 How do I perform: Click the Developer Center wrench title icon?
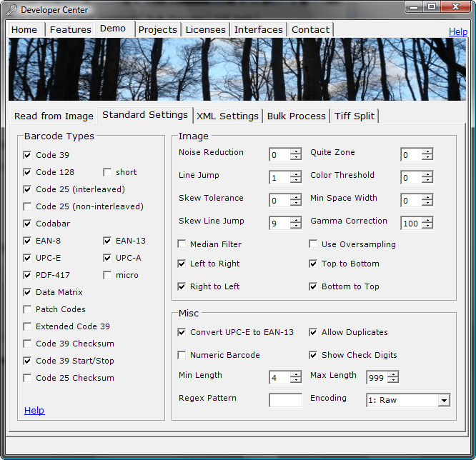click(11, 10)
